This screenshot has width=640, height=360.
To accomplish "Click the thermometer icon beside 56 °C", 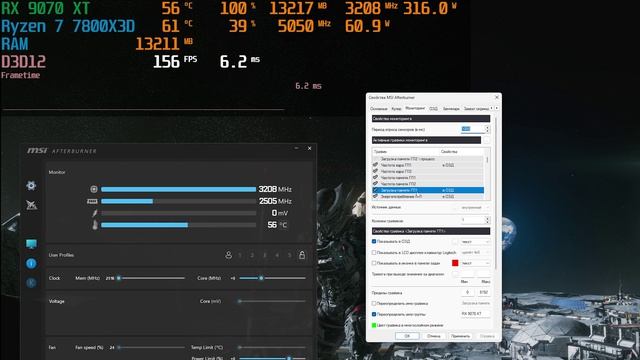I will 95,225.
